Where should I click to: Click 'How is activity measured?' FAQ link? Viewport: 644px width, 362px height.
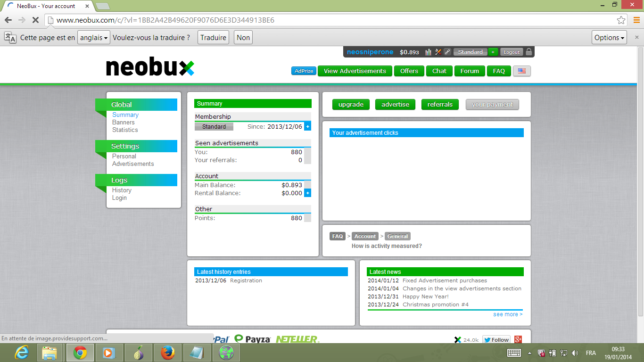[387, 246]
